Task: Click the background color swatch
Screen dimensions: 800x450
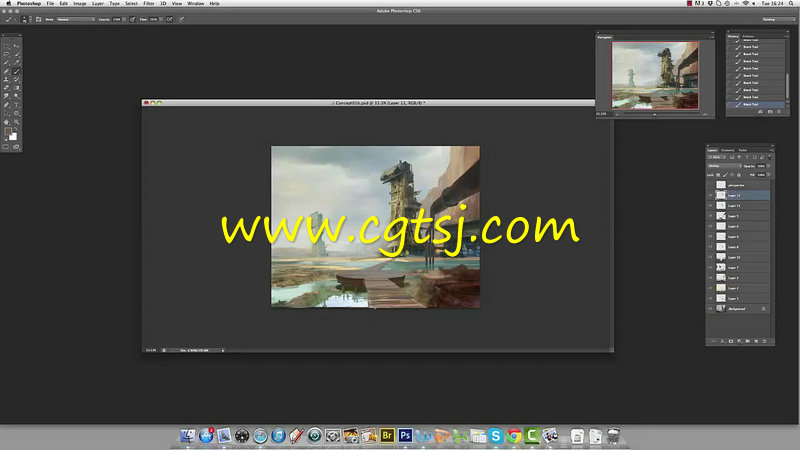Action: tap(14, 137)
